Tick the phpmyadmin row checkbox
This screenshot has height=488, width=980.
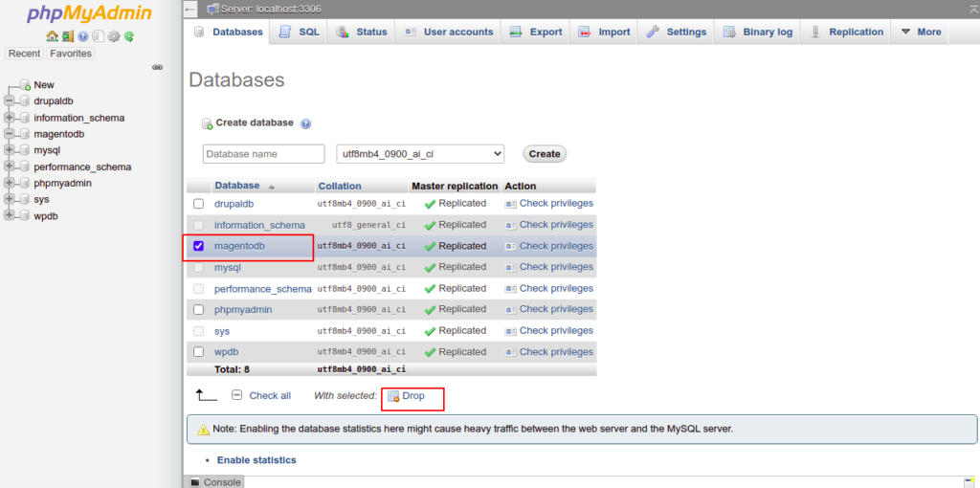pyautogui.click(x=199, y=309)
